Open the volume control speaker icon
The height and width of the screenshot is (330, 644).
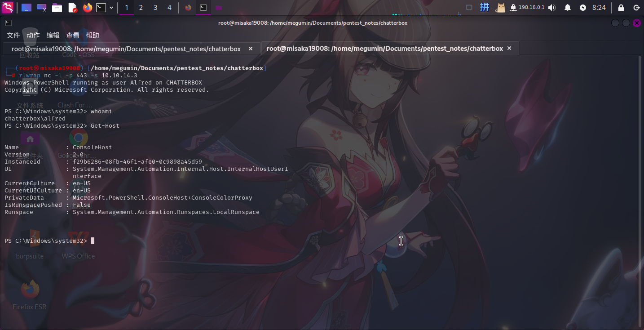[x=552, y=8]
